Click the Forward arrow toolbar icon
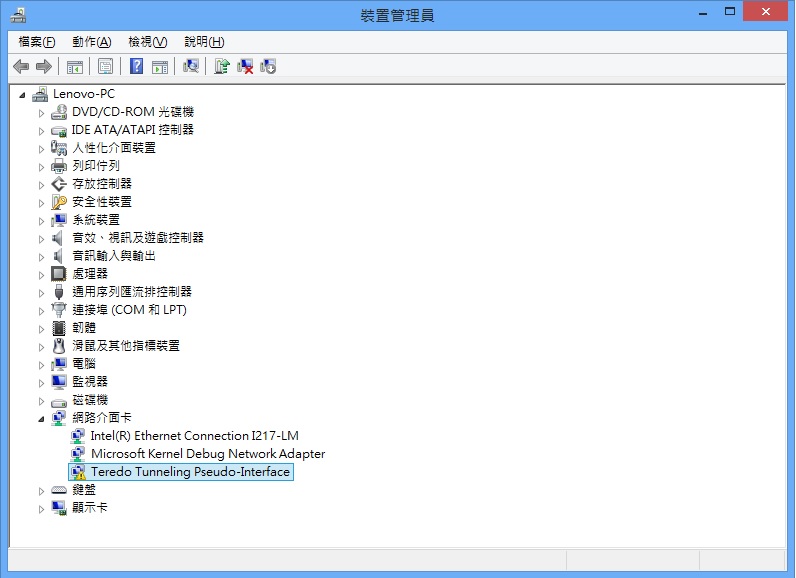The image size is (796, 578). tap(44, 66)
